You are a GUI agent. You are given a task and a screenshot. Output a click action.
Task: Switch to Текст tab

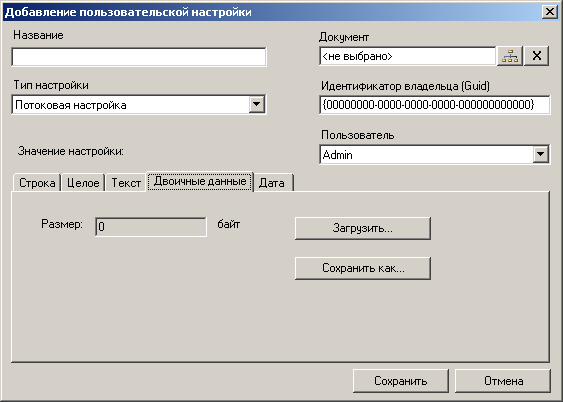click(126, 183)
